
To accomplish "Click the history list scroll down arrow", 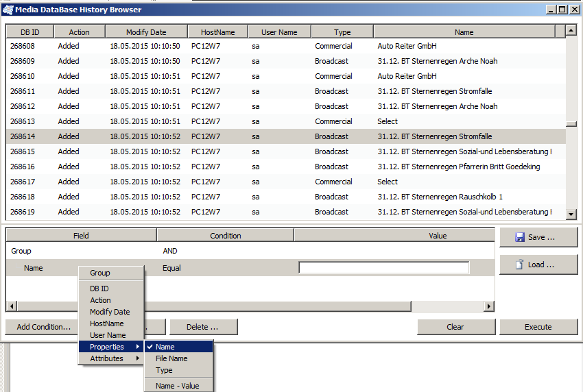I will [571, 214].
